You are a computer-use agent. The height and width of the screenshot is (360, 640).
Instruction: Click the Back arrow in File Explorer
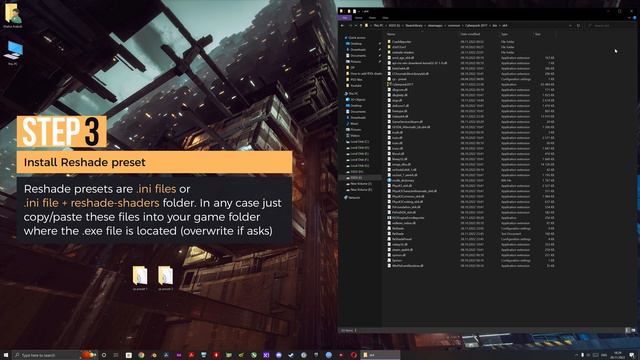coord(342,25)
